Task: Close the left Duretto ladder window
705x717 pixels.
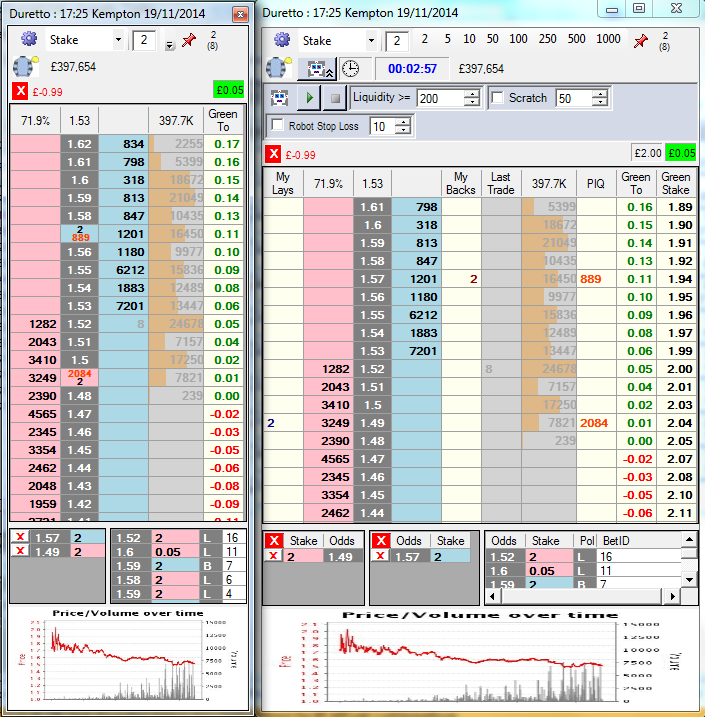Action: tap(240, 14)
